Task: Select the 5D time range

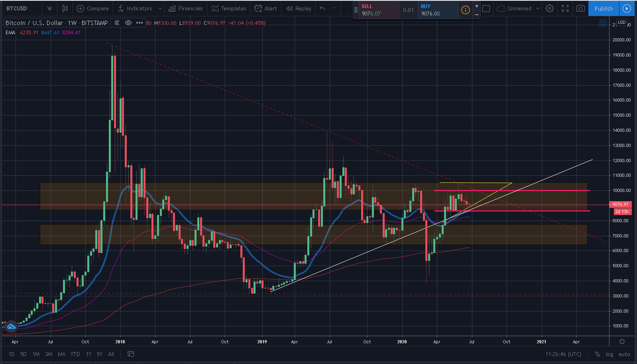Action: 24,354
